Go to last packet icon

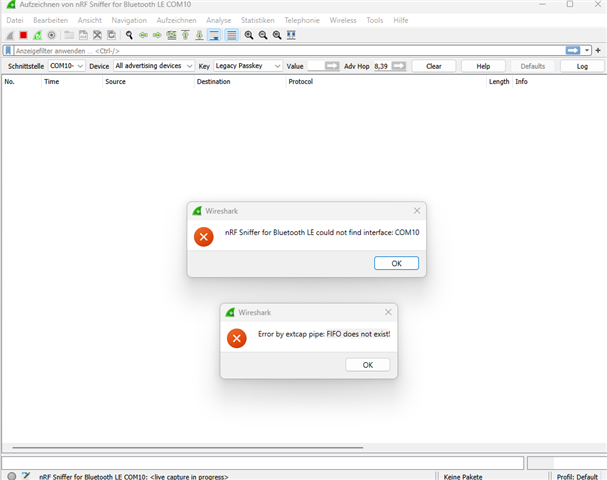coord(199,35)
